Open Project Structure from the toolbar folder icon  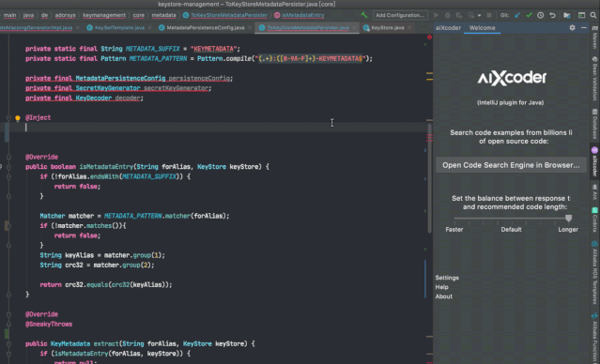click(567, 15)
